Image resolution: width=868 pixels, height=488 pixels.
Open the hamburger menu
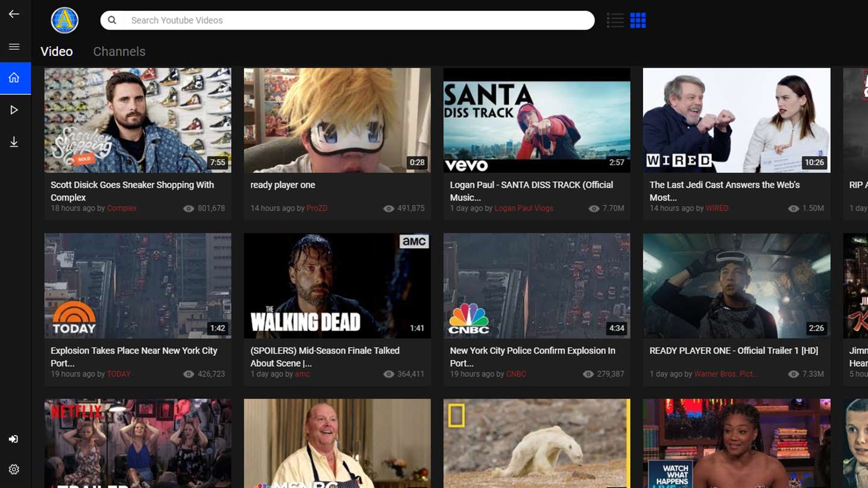point(14,46)
